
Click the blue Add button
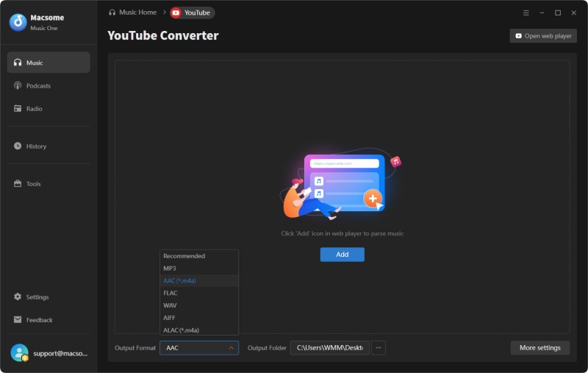click(x=342, y=255)
